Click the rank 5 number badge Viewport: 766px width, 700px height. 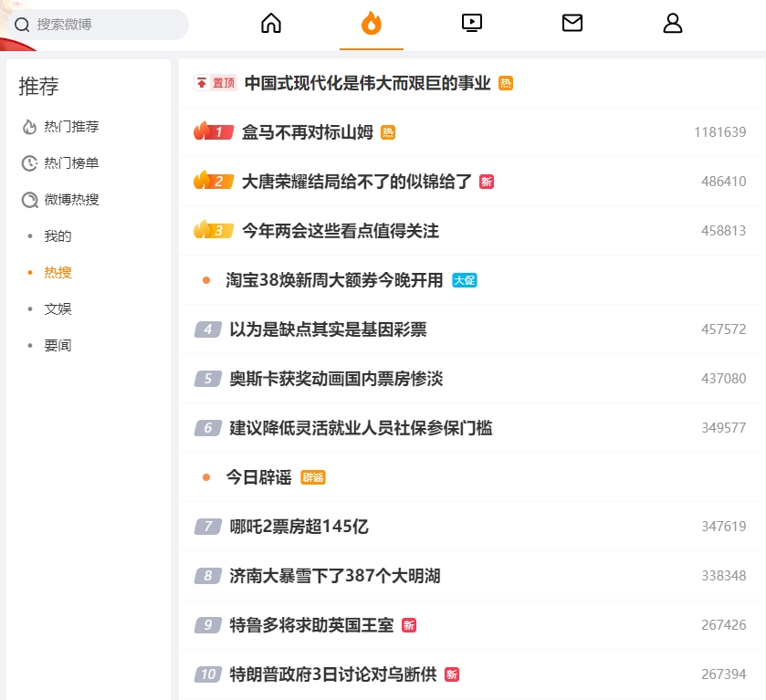[208, 379]
